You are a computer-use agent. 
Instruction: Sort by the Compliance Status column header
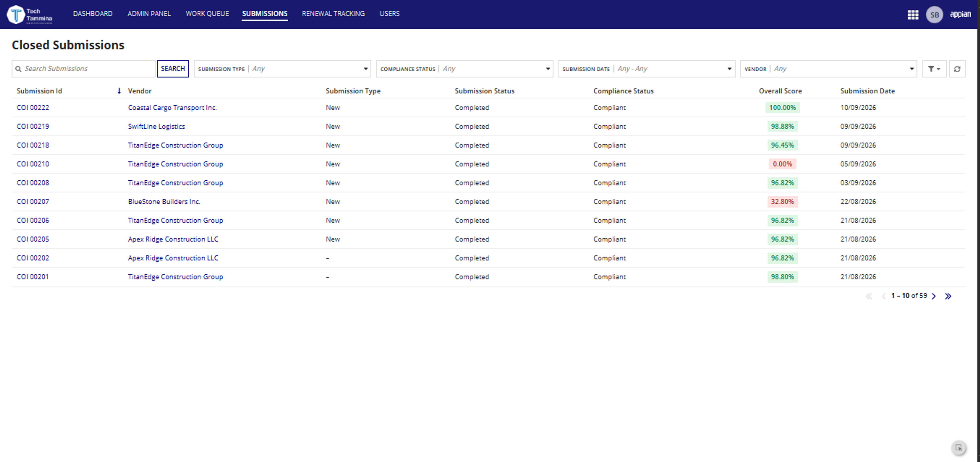[623, 91]
